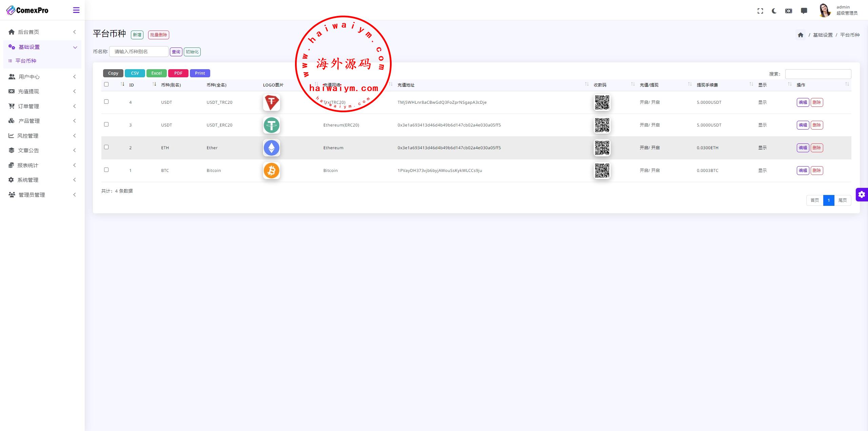Open the BTC row QR code thumbnail
Screen dimensions: 868x431
tap(602, 171)
